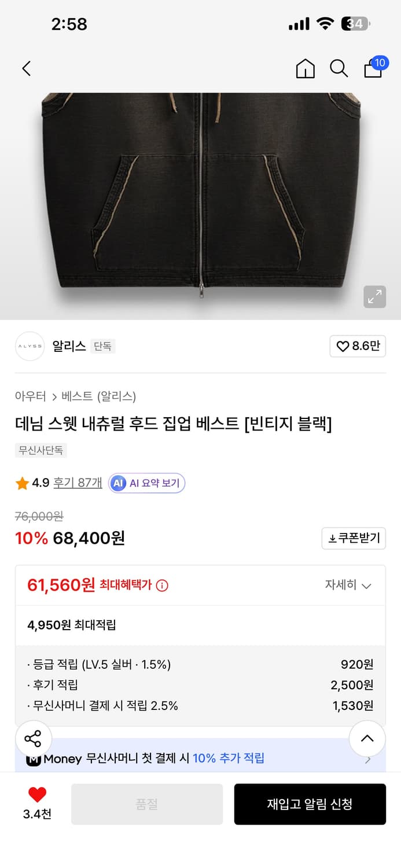Open the shopping cart showing 10 items
The height and width of the screenshot is (868, 401).
[x=373, y=68]
